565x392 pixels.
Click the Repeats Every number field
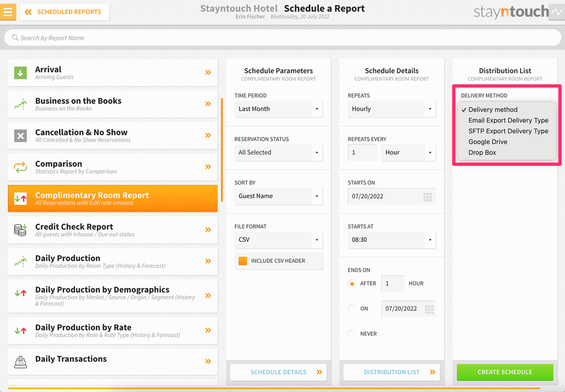click(362, 152)
